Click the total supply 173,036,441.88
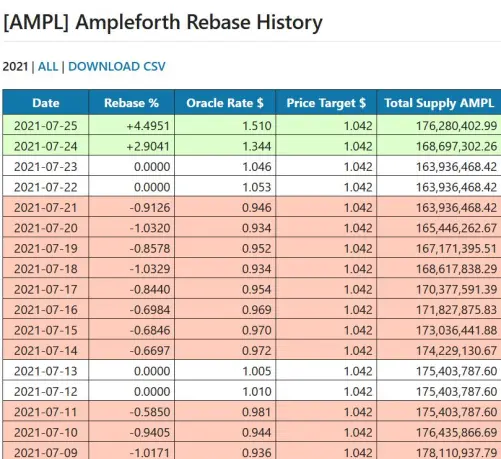Screen dimensions: 501x459 point(457,330)
